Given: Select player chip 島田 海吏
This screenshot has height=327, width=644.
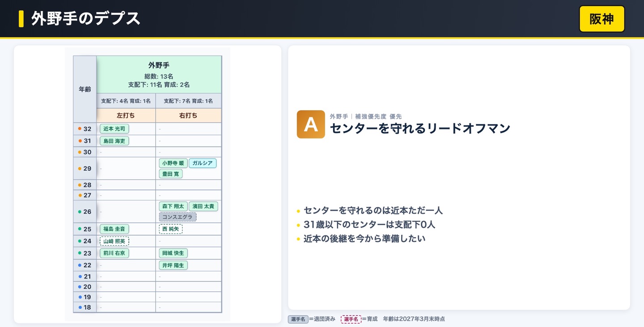Looking at the screenshot, I should point(114,141).
